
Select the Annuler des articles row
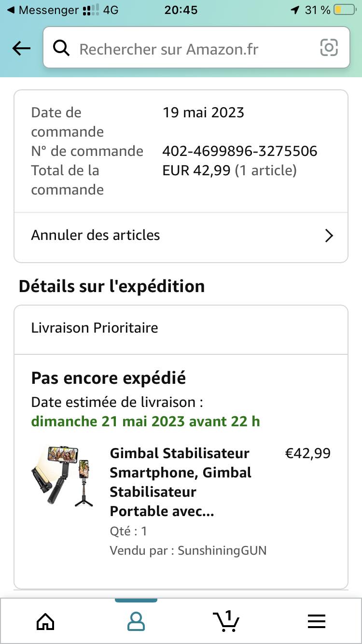click(x=181, y=236)
